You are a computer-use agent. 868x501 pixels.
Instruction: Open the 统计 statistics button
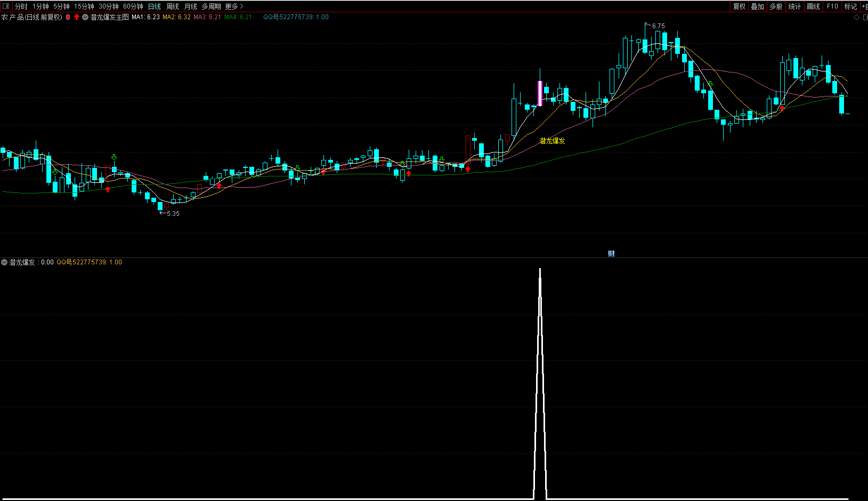(794, 6)
